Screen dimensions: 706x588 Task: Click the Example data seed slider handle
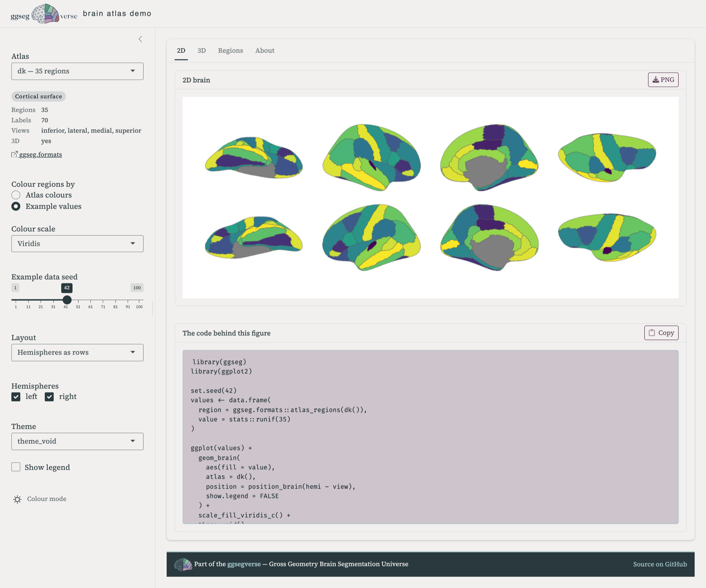coord(67,300)
